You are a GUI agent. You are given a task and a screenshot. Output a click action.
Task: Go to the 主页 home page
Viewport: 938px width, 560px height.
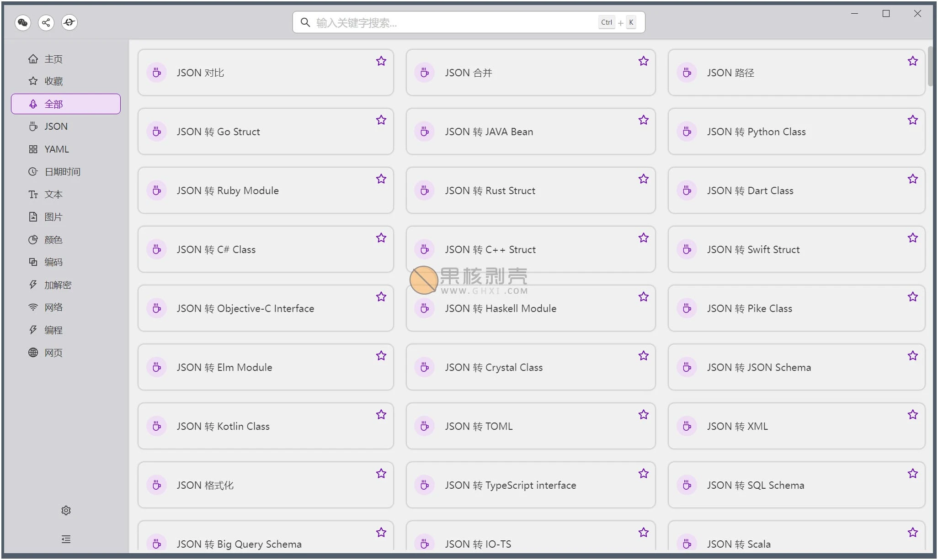point(53,59)
